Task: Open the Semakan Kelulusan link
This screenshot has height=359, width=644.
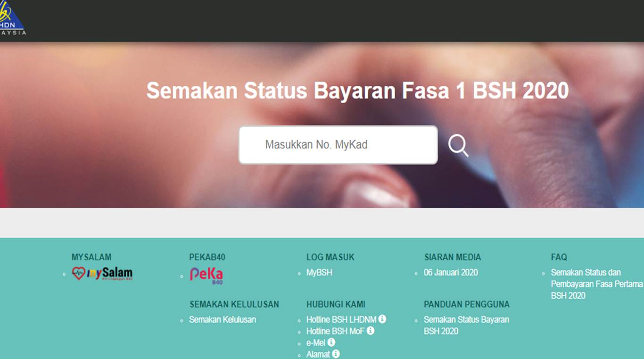Action: click(223, 320)
